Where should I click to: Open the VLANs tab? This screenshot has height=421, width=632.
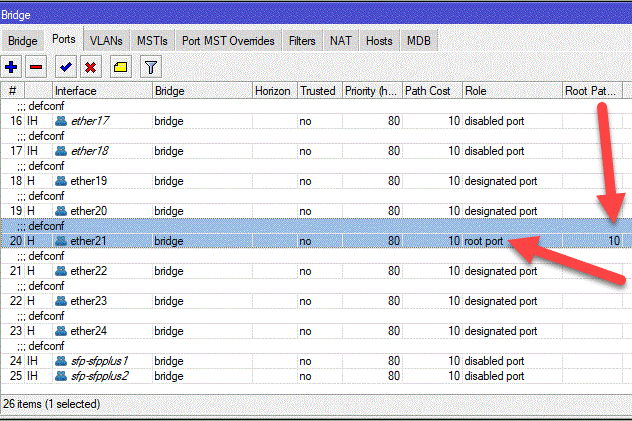point(106,41)
